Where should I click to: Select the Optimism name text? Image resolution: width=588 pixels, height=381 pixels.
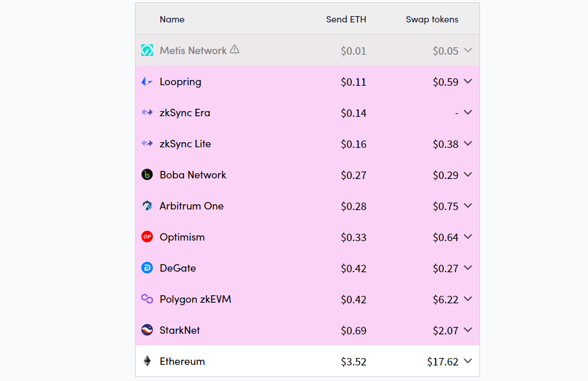(182, 237)
